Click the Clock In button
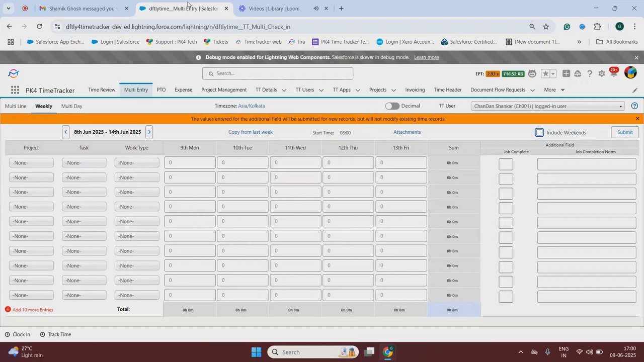Screen dimensions: 644x362 17,334
